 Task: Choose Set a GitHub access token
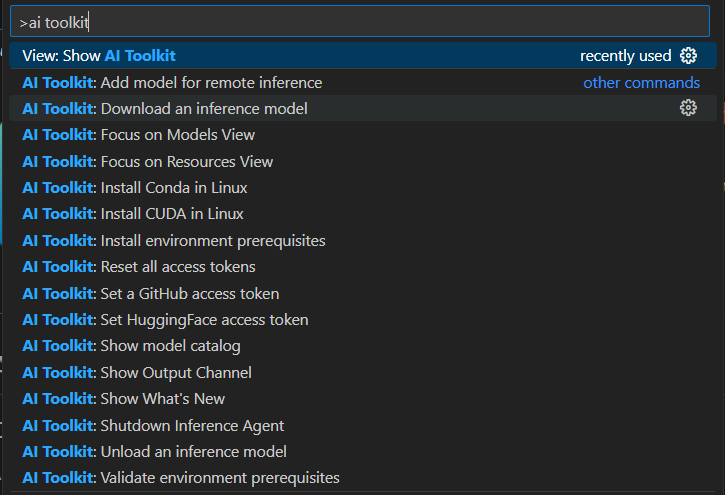click(x=363, y=293)
